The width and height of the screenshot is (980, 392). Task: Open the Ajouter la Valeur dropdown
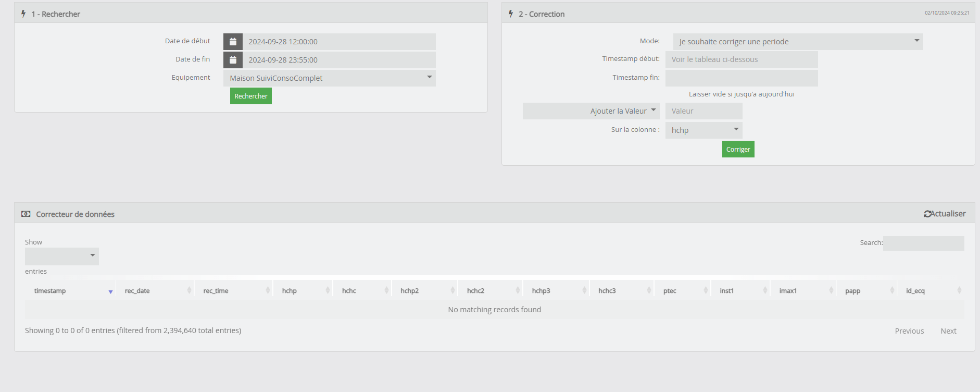tap(591, 111)
